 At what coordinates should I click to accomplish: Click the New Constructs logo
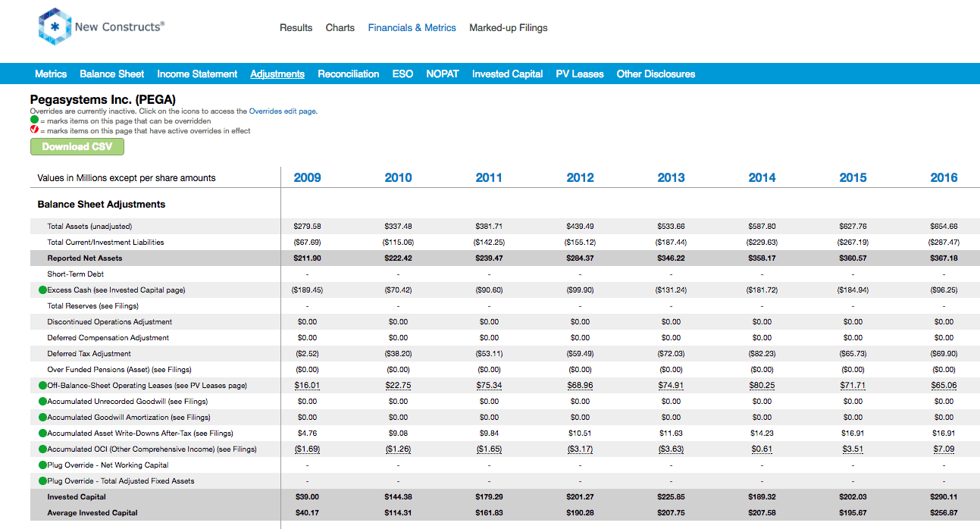tap(101, 27)
